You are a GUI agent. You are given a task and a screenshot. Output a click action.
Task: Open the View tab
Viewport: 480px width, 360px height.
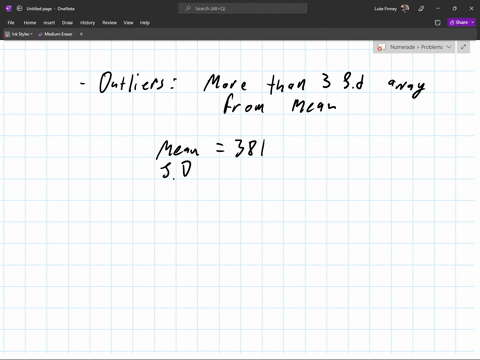click(x=128, y=23)
